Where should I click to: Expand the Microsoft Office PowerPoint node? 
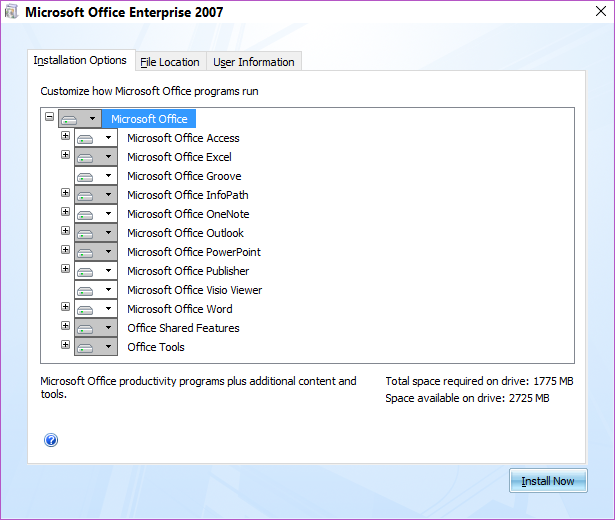click(x=65, y=250)
